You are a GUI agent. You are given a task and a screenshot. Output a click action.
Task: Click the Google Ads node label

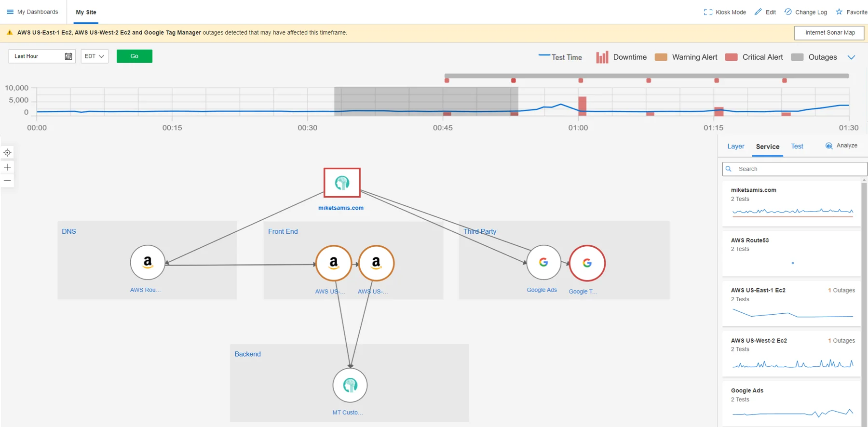click(x=542, y=290)
